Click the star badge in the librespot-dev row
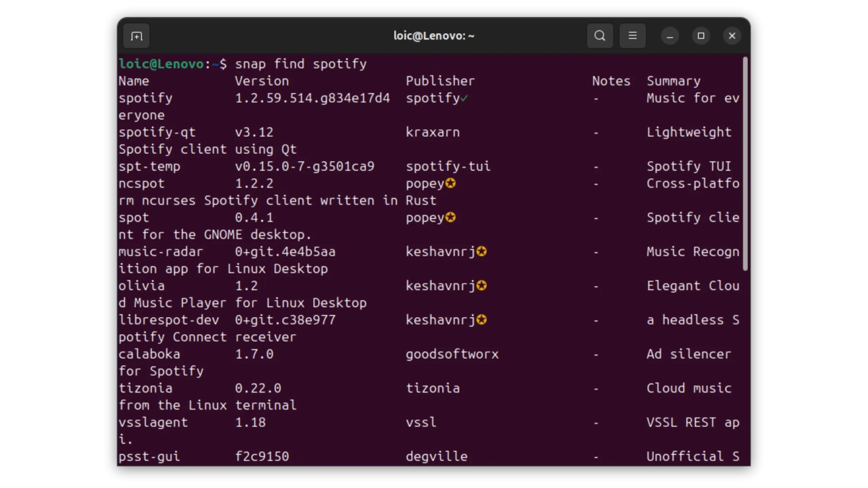This screenshot has width=868, height=488. [481, 320]
